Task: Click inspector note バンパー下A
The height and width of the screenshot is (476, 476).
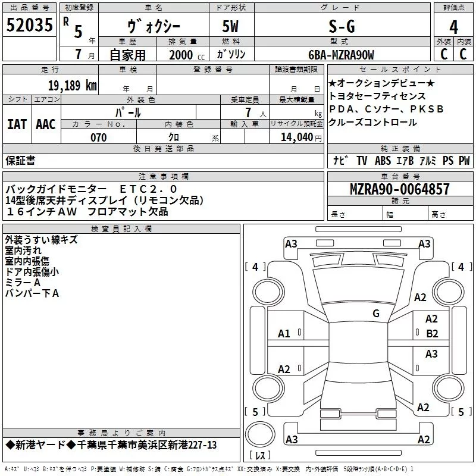Action: (x=32, y=293)
